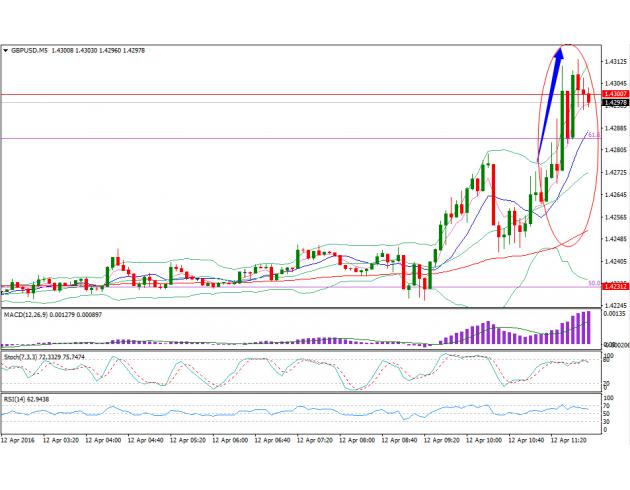
Task: Select the Stoch(7,3,3) indicator label
Action: (25, 357)
